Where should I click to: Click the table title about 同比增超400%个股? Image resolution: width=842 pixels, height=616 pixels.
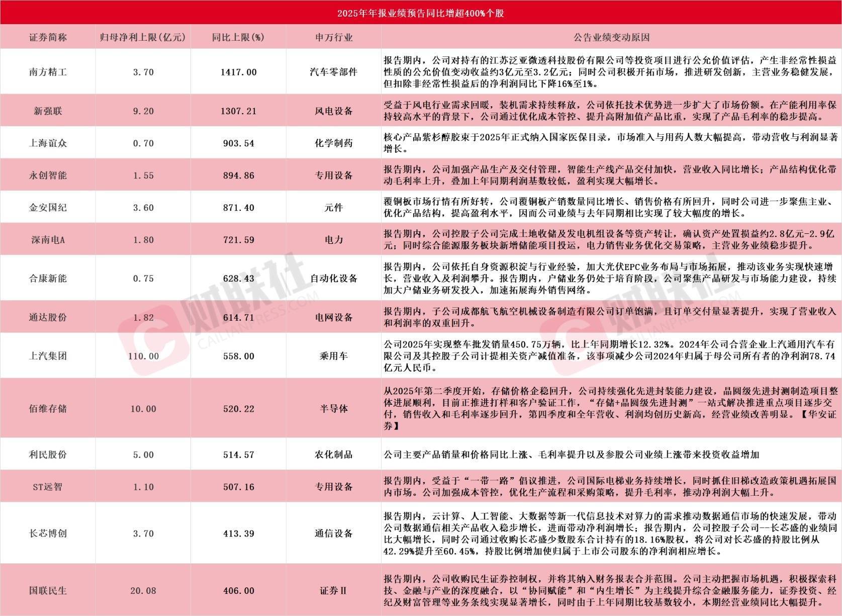(x=421, y=13)
